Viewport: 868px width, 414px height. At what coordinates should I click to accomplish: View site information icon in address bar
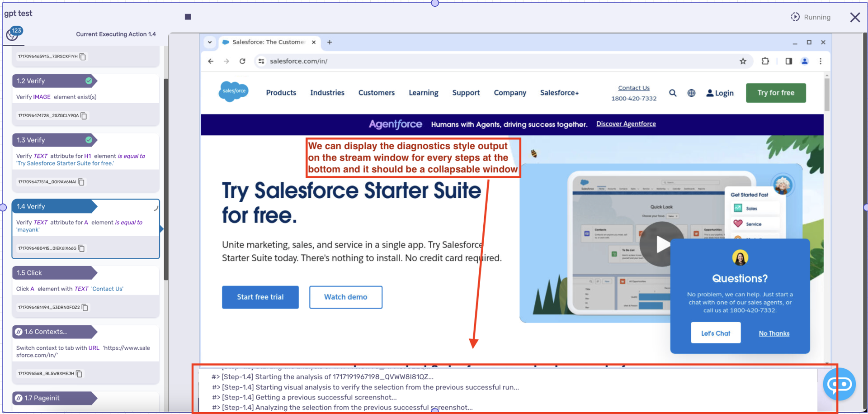261,61
